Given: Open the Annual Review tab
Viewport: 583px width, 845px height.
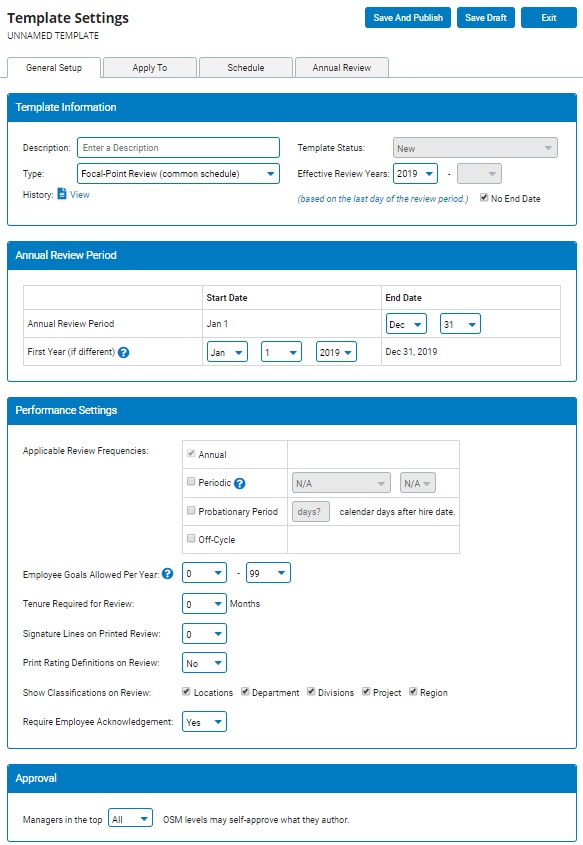Looking at the screenshot, I should click(342, 68).
